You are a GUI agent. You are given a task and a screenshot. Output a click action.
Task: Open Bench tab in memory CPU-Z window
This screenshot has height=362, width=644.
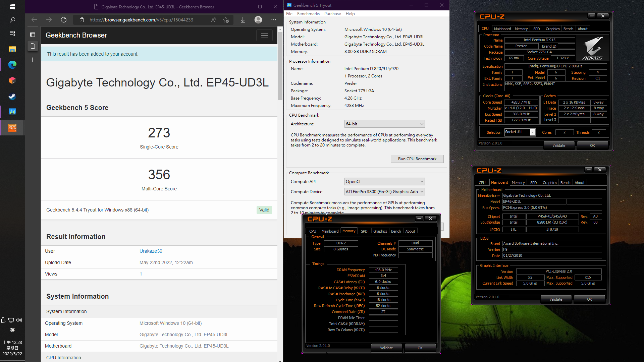point(396,231)
